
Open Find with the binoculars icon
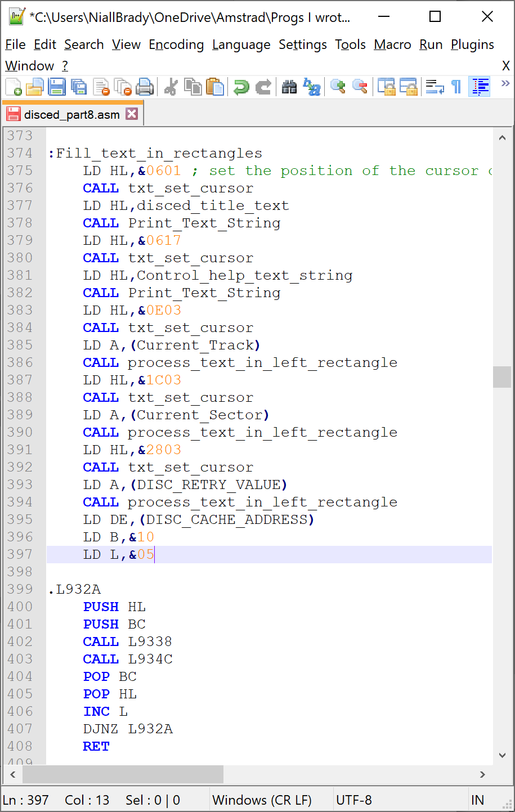coord(289,87)
